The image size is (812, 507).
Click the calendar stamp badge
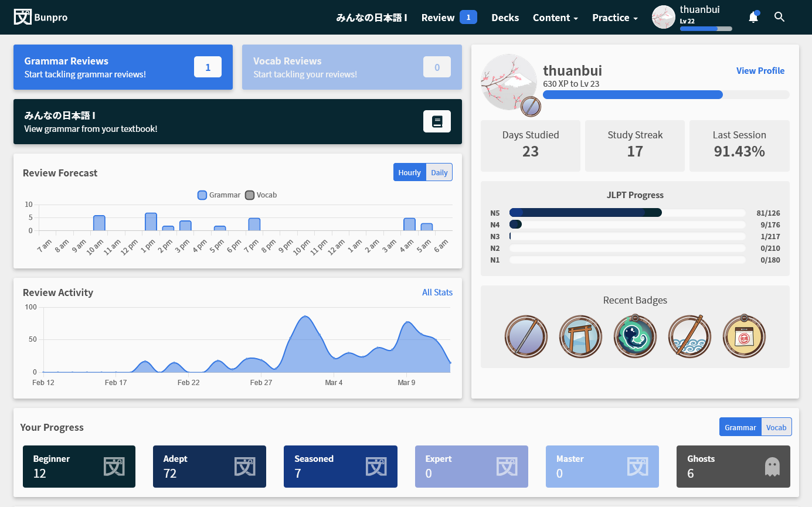(744, 336)
